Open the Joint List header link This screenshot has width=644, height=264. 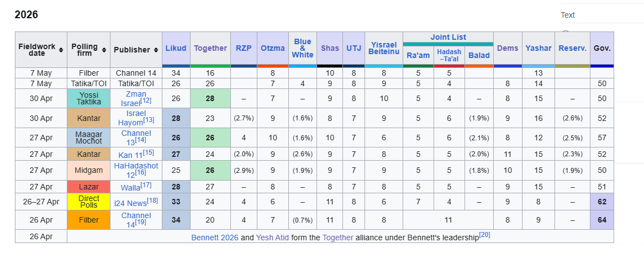448,37
